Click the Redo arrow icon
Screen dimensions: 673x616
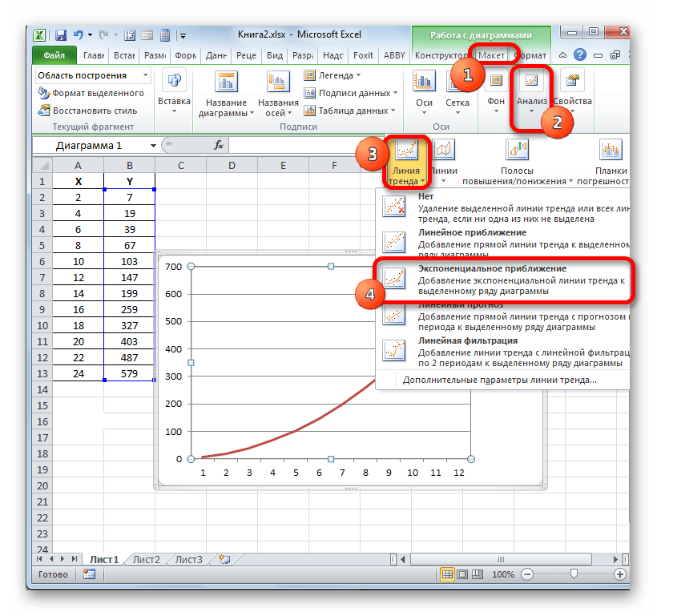click(103, 34)
